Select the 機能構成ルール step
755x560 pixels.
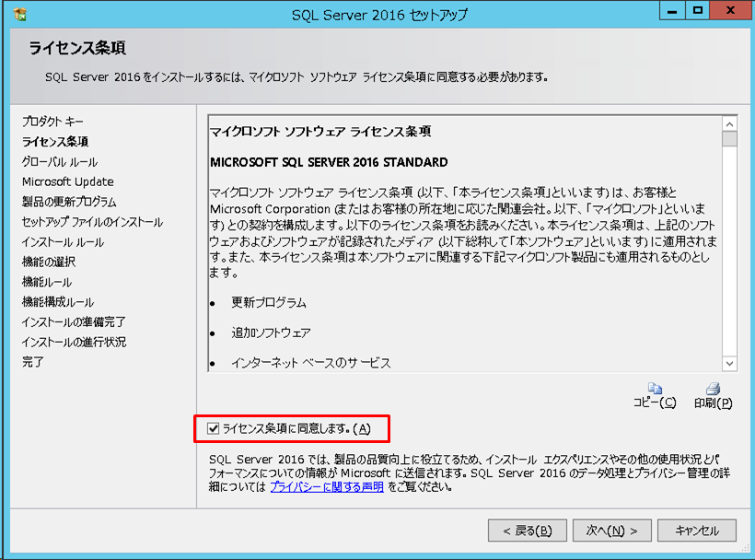click(58, 302)
